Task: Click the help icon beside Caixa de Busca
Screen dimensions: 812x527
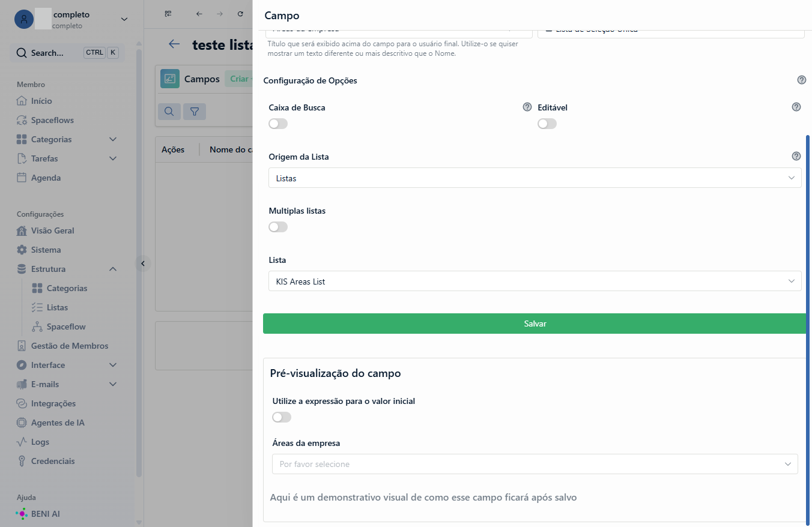Action: coord(527,107)
